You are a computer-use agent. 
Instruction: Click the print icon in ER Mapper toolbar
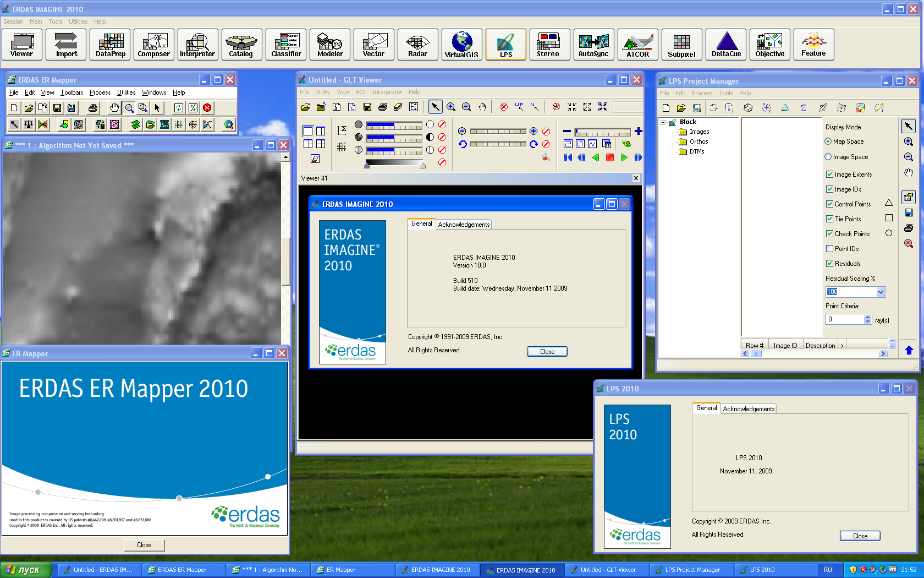pyautogui.click(x=93, y=108)
